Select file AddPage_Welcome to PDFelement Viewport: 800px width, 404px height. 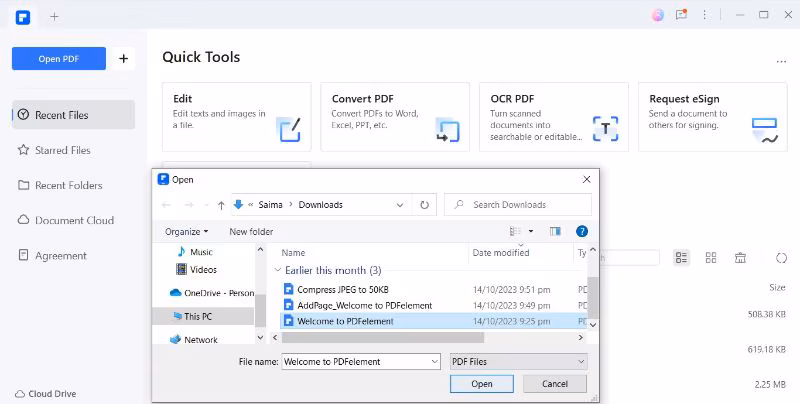(x=365, y=306)
